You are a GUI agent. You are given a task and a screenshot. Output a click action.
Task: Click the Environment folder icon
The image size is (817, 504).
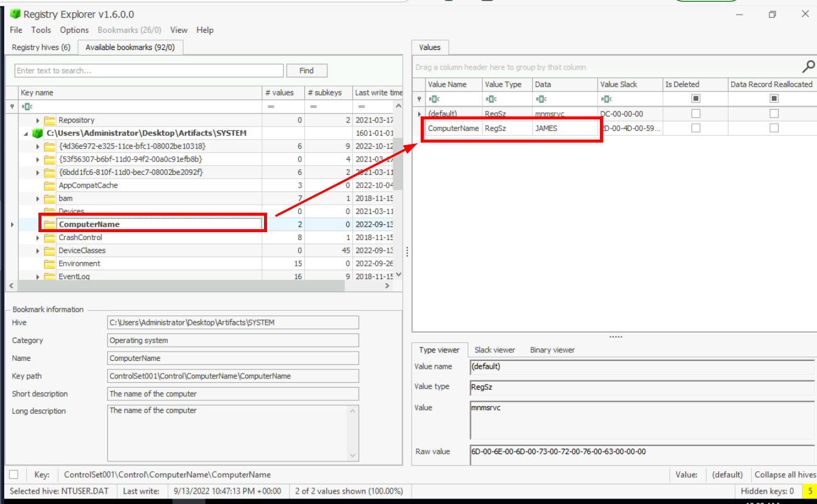[x=49, y=264]
